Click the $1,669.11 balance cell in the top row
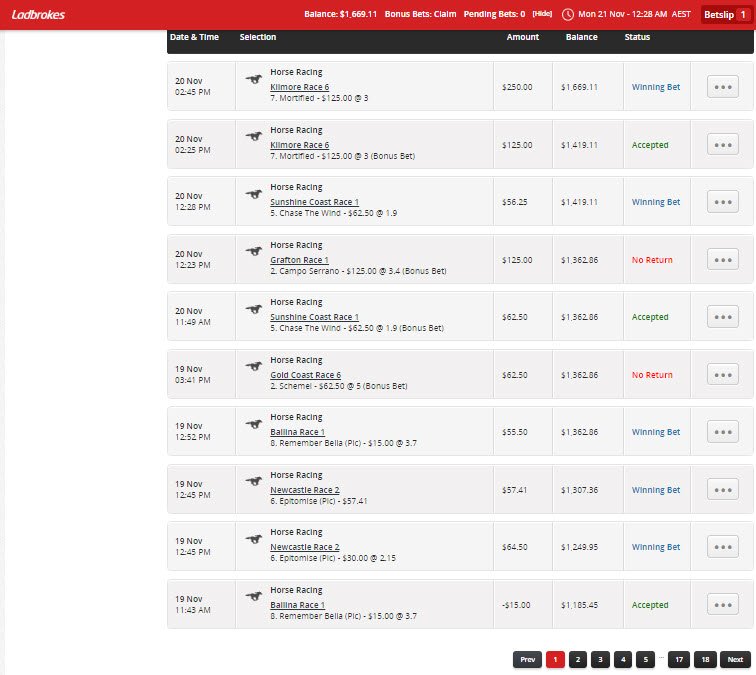This screenshot has height=675, width=756. tap(579, 87)
